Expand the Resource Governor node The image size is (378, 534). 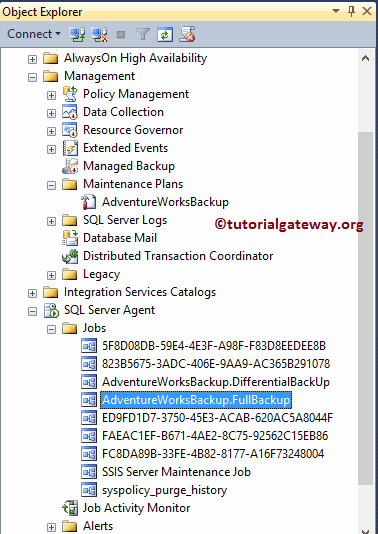point(51,131)
